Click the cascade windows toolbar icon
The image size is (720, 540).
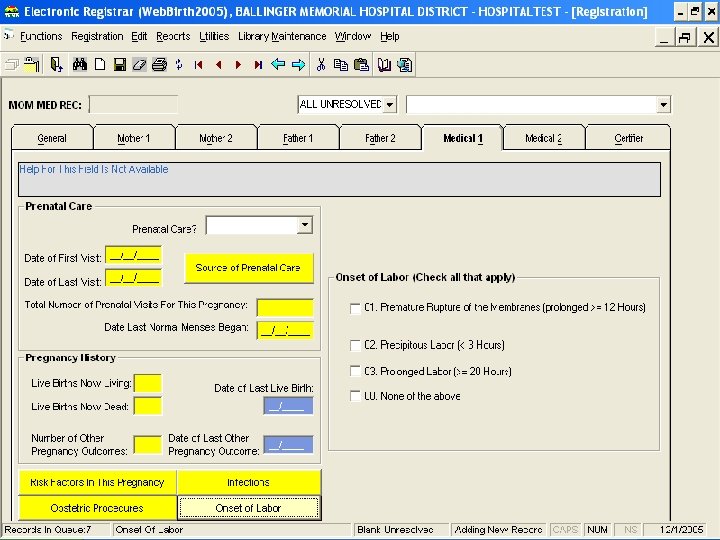click(x=11, y=65)
